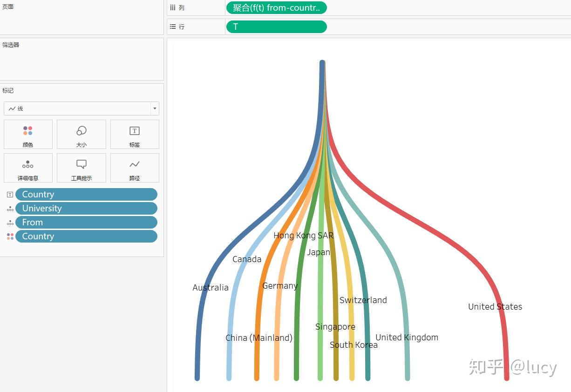Click the South Korea label
Image resolution: width=571 pixels, height=392 pixels.
pos(353,345)
